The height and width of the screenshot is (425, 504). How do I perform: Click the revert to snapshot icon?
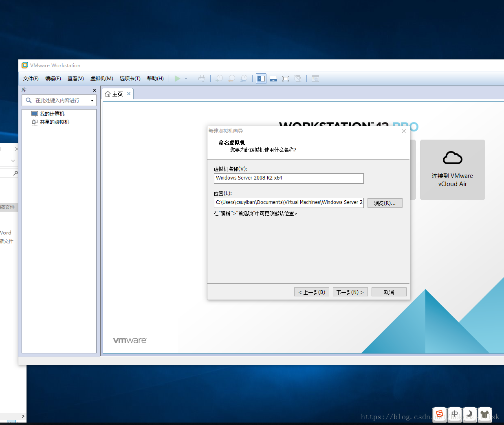coord(231,79)
